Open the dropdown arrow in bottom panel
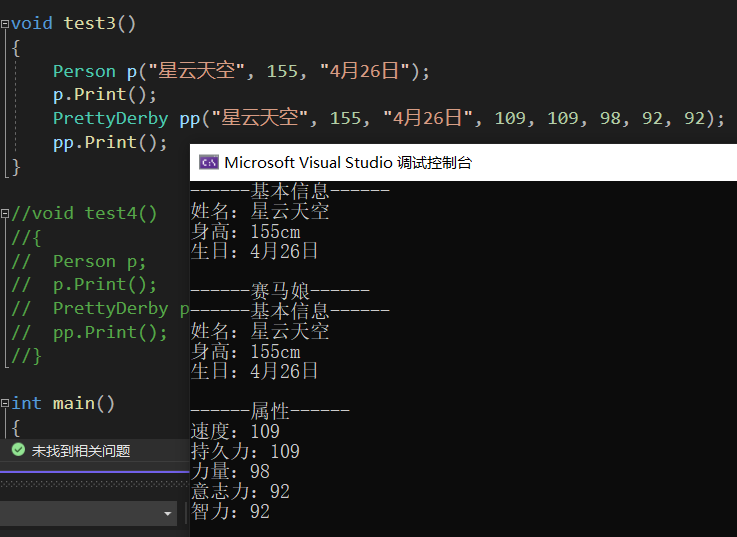The image size is (737, 537). click(168, 513)
